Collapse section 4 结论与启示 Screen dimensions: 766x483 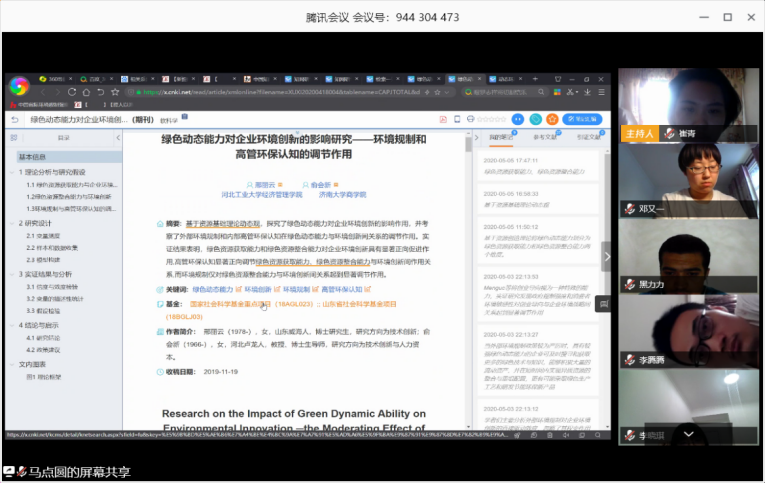coord(12,325)
